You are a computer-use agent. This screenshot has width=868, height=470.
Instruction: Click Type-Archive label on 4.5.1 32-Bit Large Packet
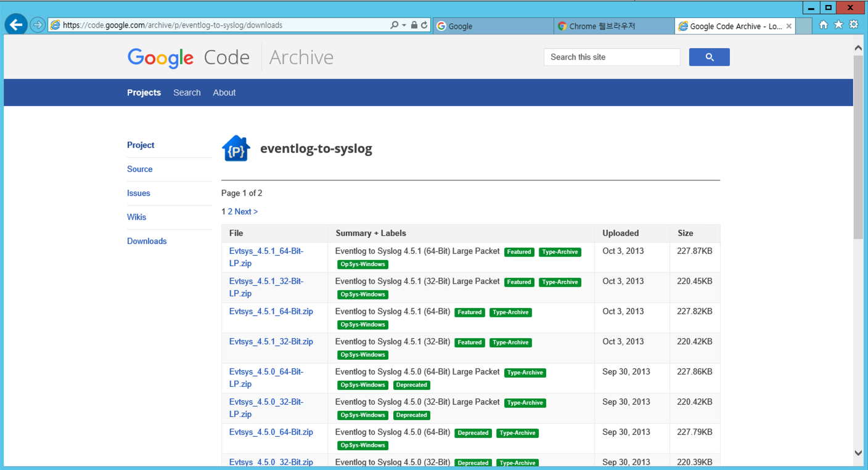click(560, 282)
